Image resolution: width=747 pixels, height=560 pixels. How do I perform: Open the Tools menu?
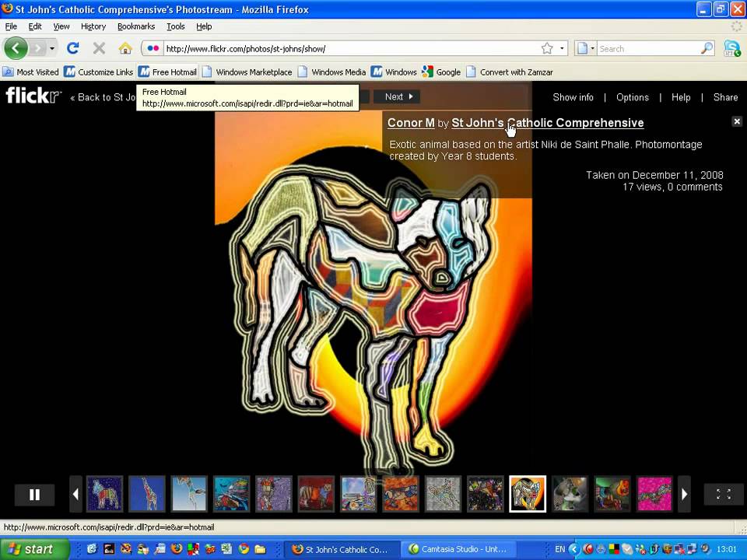(x=175, y=26)
